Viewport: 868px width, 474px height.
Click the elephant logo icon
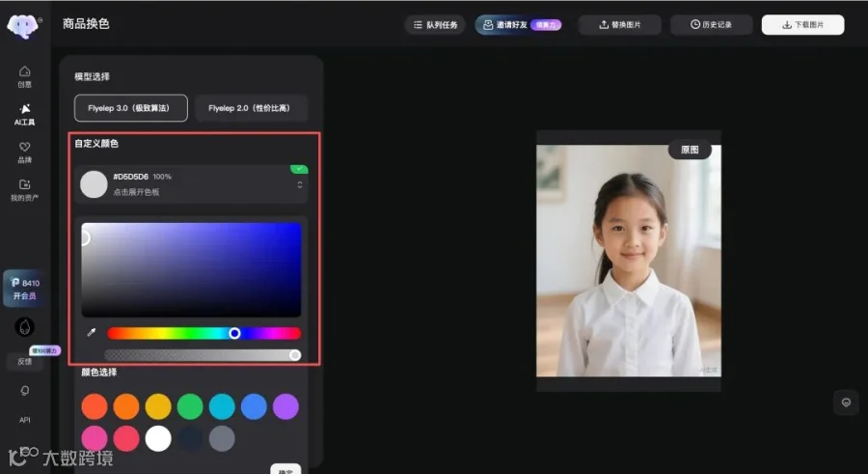23,26
